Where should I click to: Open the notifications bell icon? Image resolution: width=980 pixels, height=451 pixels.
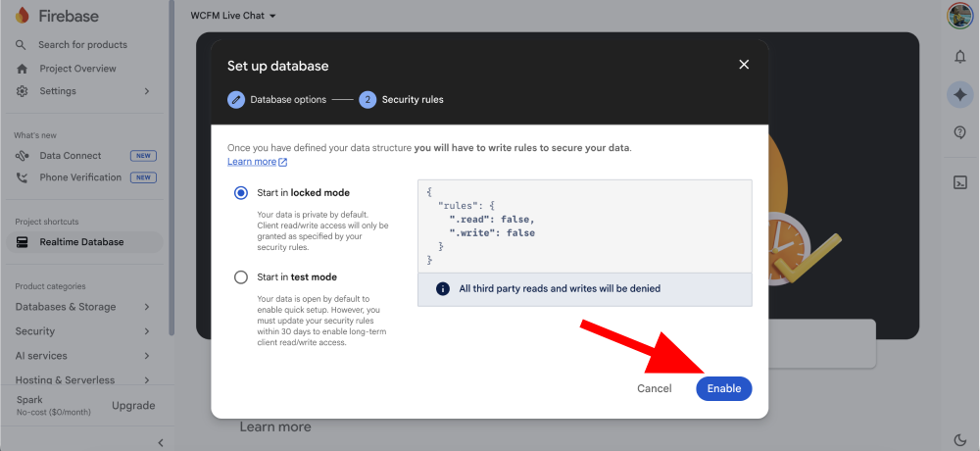960,57
